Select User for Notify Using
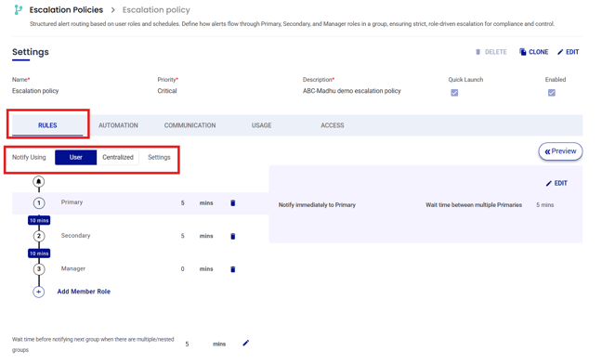Screen dimensions: 602x364 pyautogui.click(x=75, y=157)
